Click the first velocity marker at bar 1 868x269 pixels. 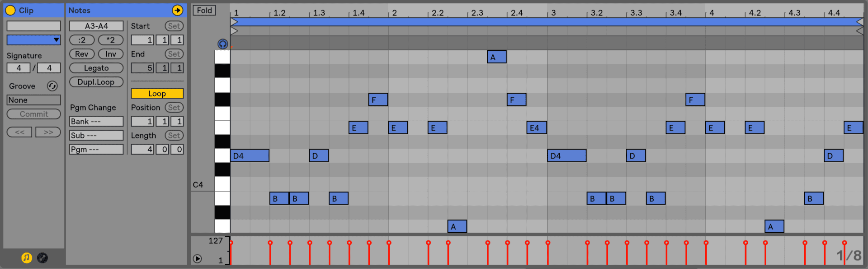(x=231, y=243)
